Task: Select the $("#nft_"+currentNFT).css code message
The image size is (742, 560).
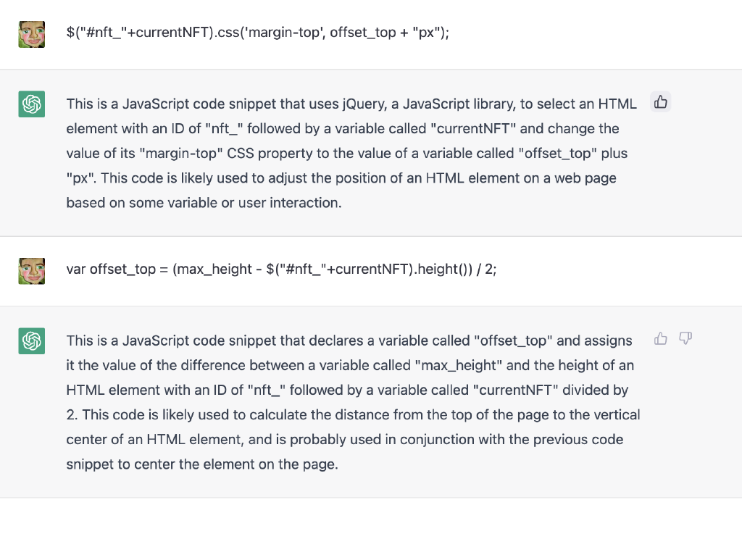Action: pyautogui.click(x=257, y=32)
